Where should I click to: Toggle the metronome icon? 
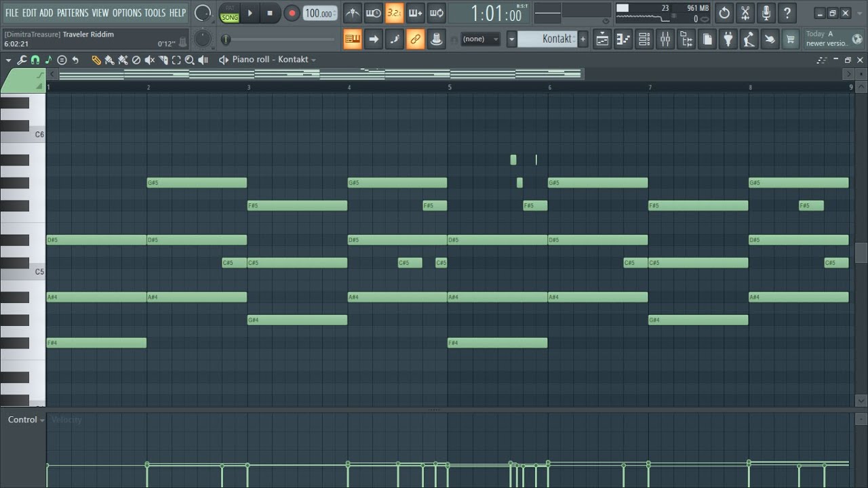pyautogui.click(x=352, y=13)
